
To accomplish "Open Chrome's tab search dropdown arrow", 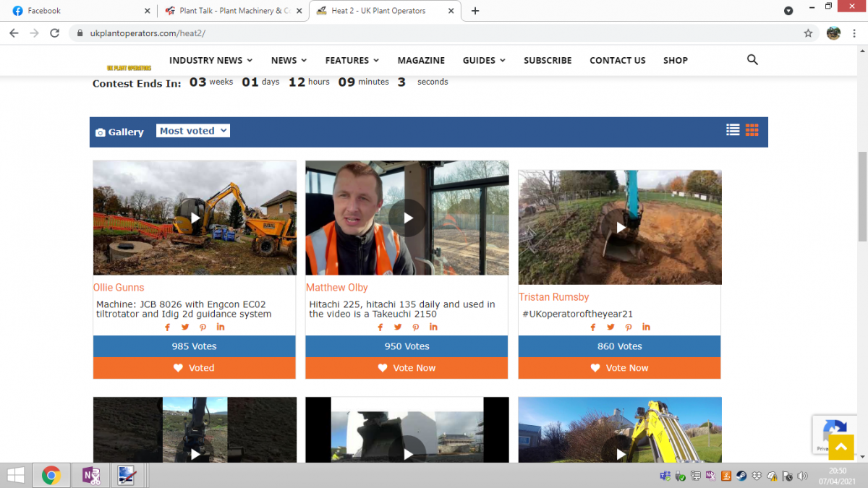I will click(x=788, y=11).
